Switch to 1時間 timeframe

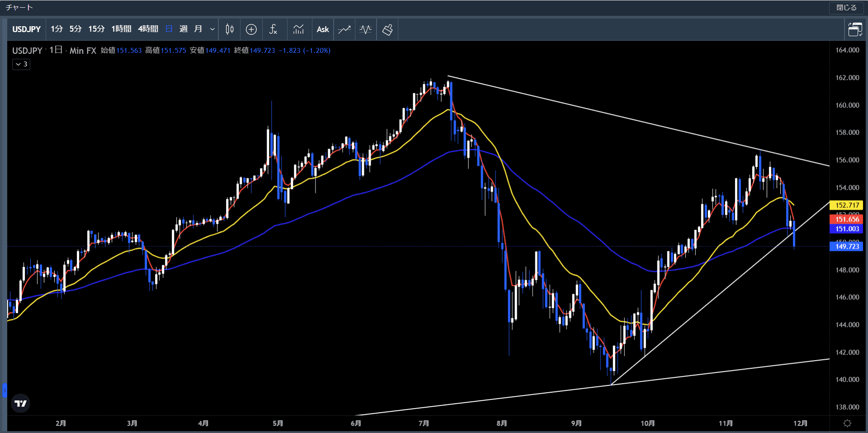point(121,29)
